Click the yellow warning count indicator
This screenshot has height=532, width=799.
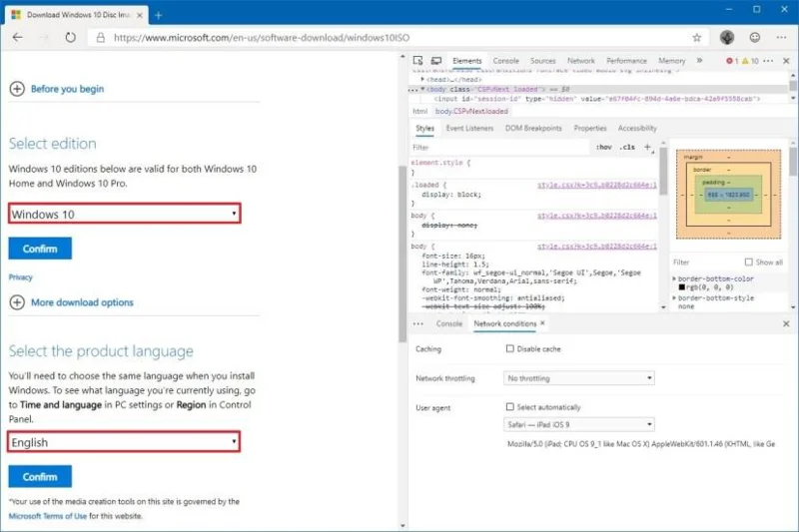pos(751,61)
